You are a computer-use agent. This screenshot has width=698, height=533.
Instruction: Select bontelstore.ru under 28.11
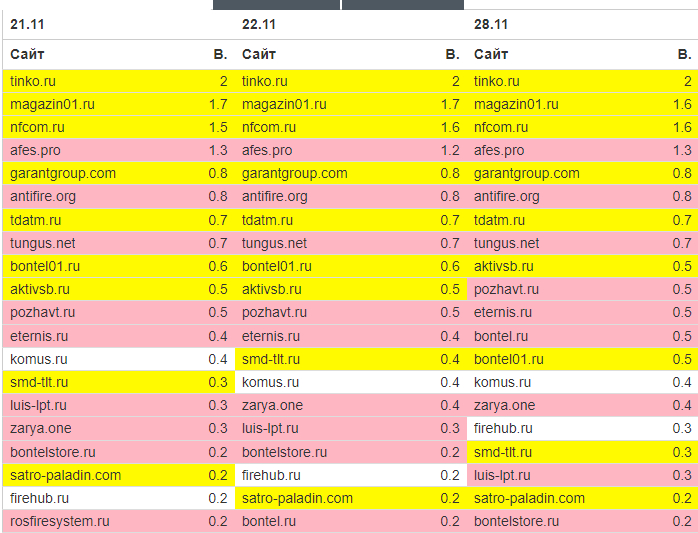pos(516,521)
